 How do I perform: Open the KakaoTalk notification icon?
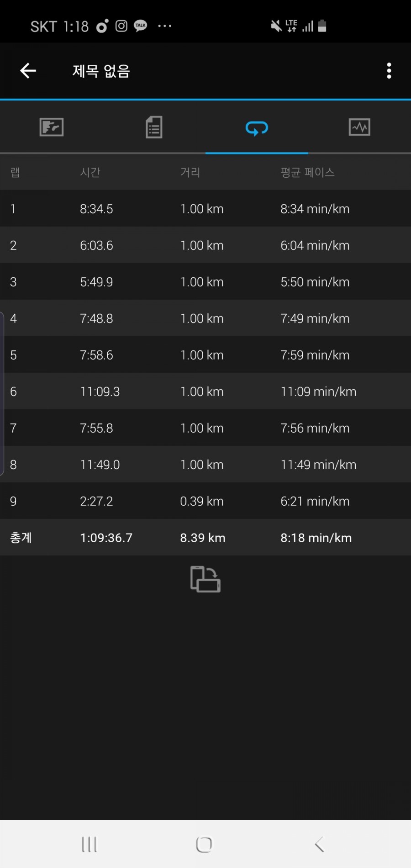pos(141,26)
